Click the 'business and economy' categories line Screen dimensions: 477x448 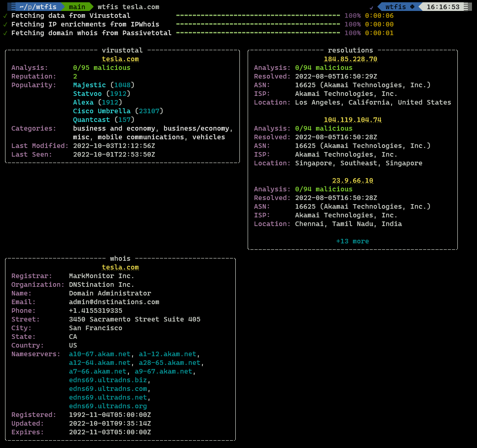coord(153,129)
